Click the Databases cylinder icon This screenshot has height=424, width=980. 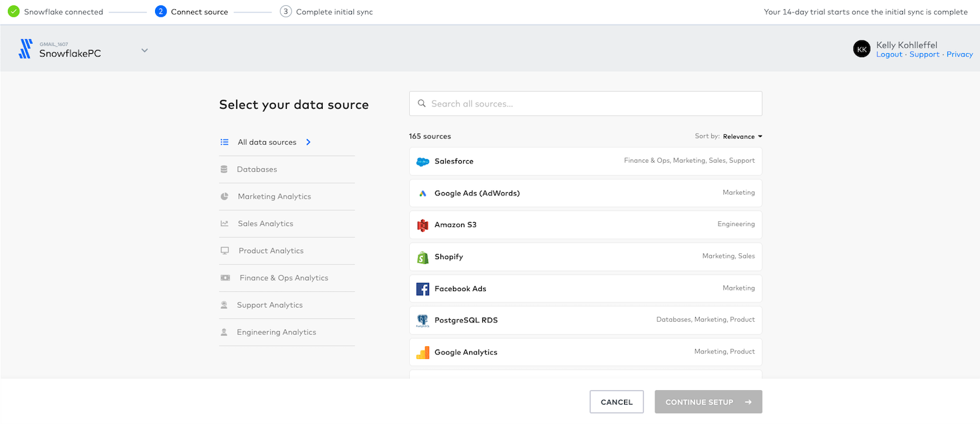(x=224, y=169)
